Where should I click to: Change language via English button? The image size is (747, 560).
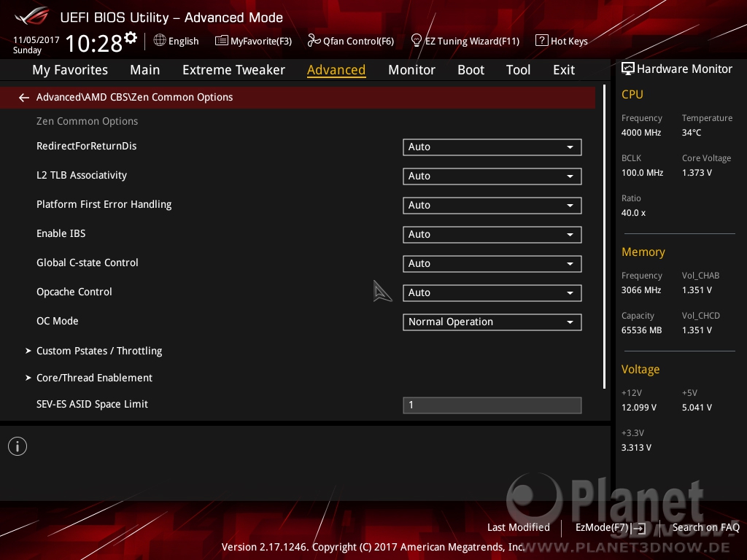177,41
